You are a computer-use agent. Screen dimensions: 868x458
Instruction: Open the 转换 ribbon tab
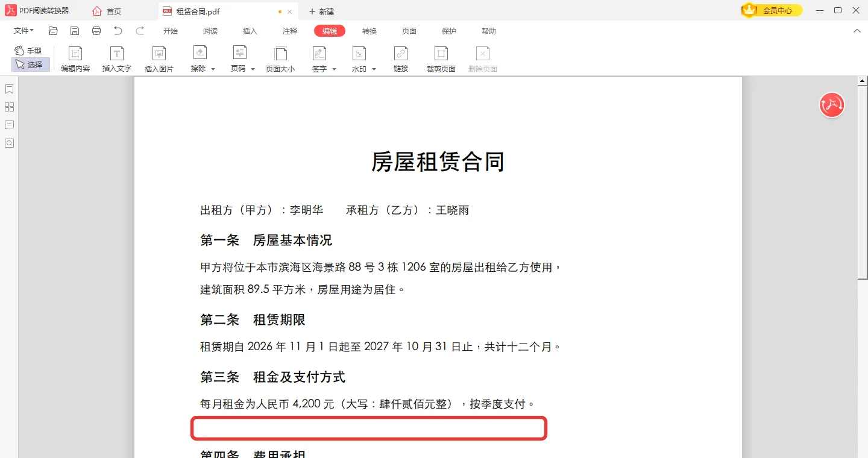point(370,31)
